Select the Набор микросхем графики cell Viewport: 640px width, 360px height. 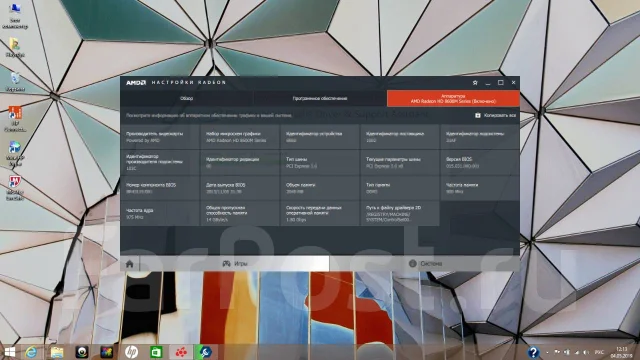pos(240,137)
